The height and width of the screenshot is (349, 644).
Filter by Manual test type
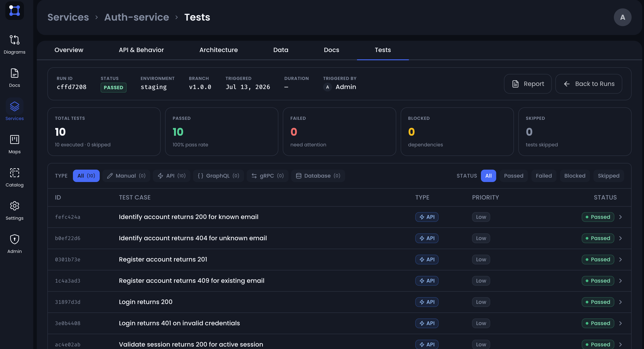(x=126, y=176)
